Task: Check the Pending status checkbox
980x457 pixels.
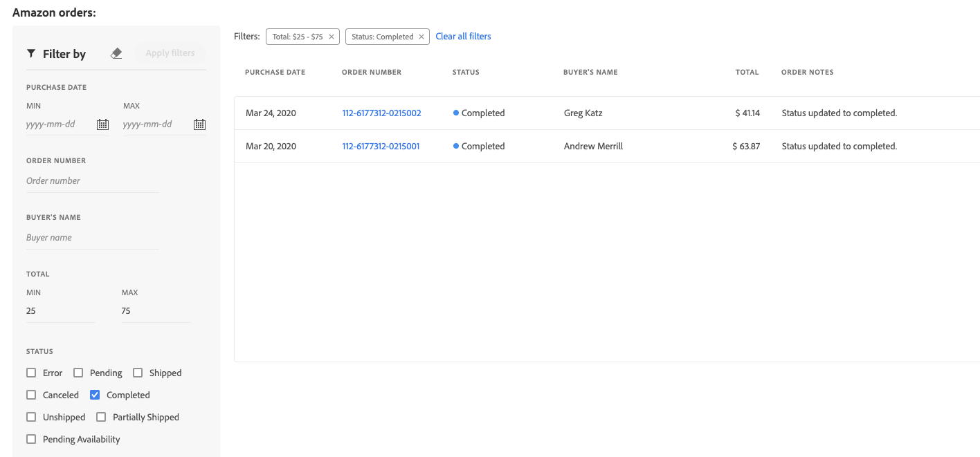Action: coord(78,373)
